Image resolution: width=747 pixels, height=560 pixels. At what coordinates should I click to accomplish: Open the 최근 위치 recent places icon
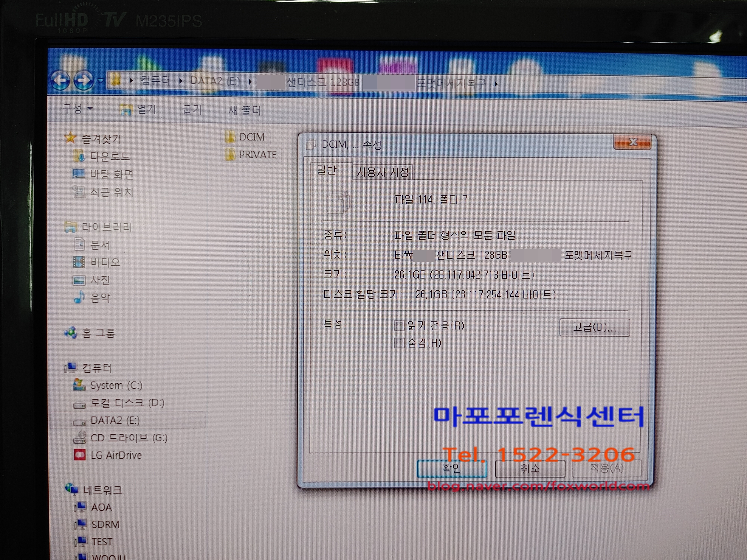(x=79, y=191)
